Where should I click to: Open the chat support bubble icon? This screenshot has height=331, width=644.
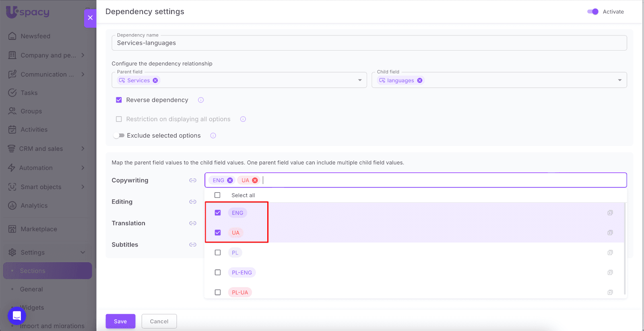point(17,315)
